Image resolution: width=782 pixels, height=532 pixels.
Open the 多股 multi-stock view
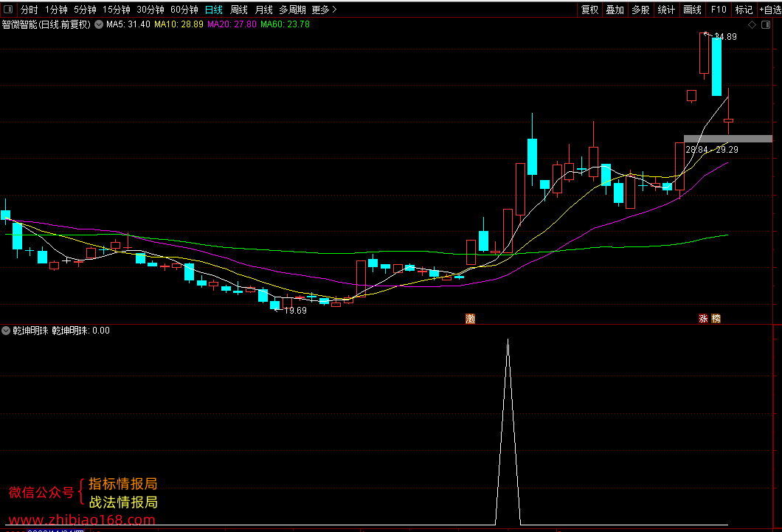click(x=640, y=10)
